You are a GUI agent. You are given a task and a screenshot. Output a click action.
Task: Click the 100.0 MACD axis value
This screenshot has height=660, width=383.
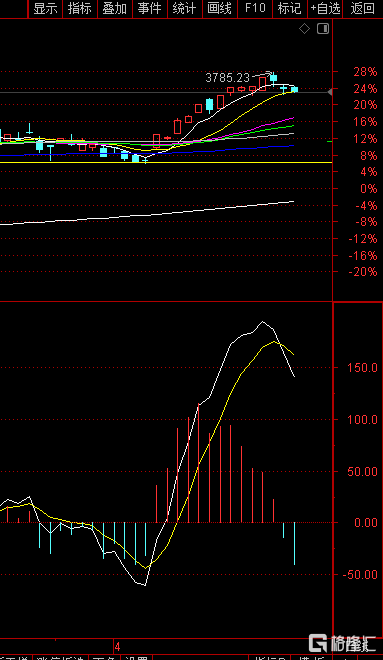coord(362,420)
